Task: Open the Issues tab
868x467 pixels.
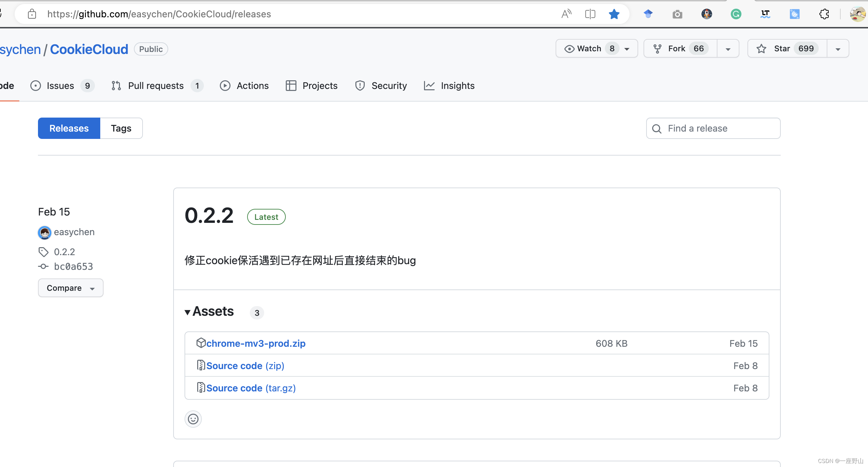Action: tap(62, 86)
